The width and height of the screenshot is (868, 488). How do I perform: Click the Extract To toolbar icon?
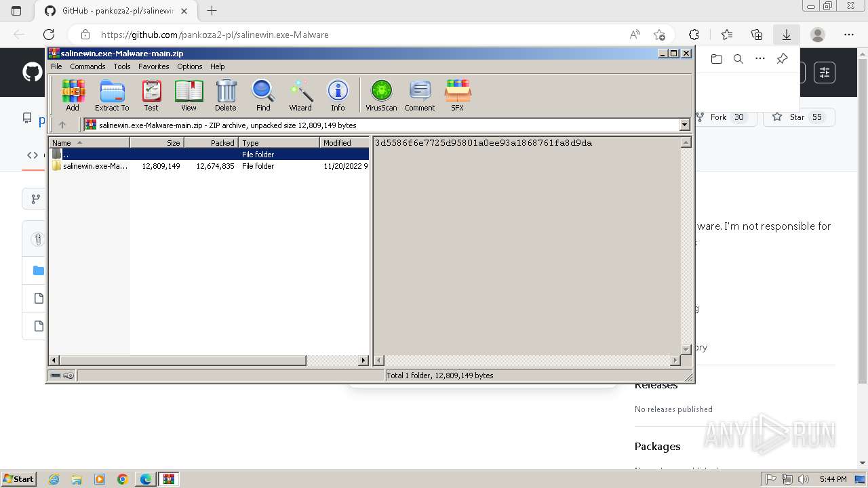point(112,95)
